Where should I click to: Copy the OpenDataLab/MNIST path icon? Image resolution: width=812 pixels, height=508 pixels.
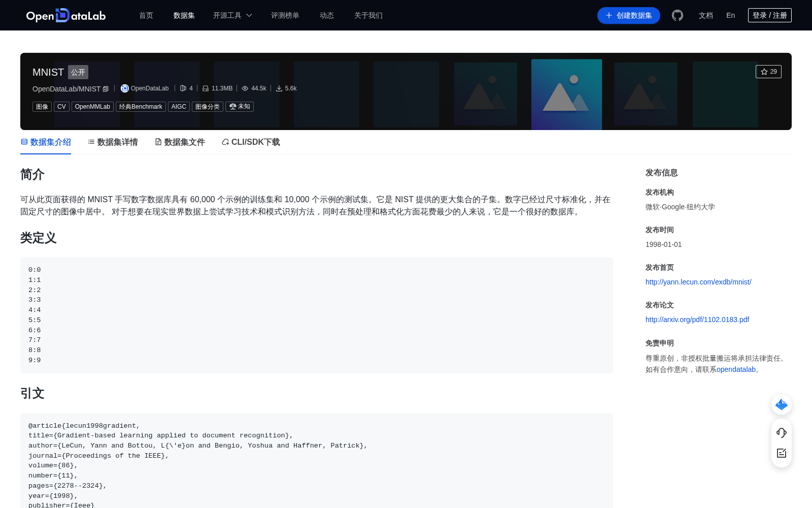[106, 89]
